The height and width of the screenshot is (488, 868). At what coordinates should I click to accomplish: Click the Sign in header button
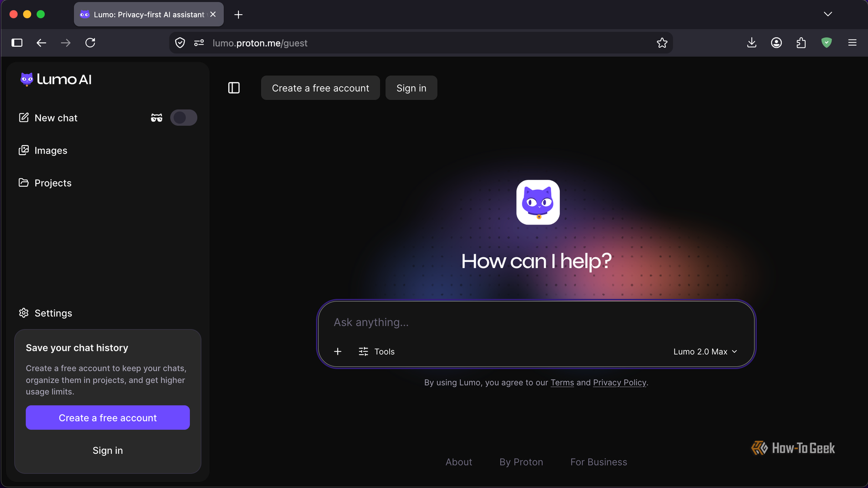[x=411, y=88]
